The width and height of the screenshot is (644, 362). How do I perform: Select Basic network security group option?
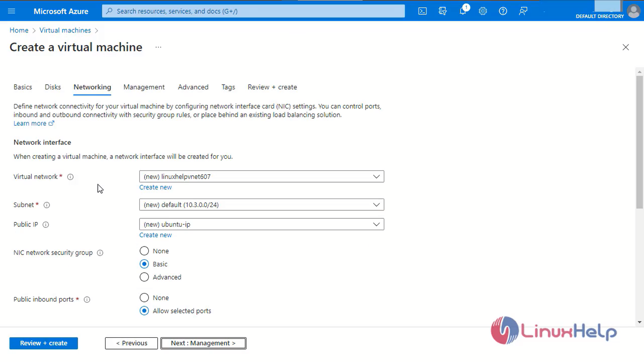point(144,264)
